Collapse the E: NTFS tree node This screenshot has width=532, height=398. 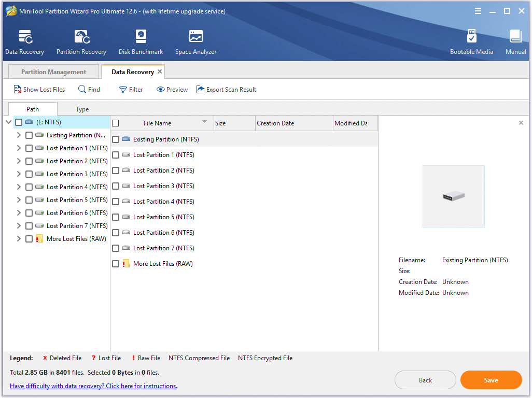[9, 122]
